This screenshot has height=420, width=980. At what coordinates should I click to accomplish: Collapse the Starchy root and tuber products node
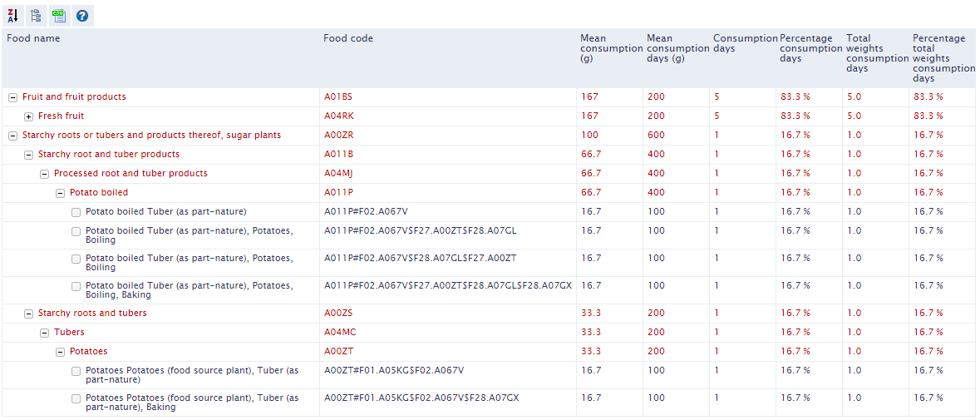pos(29,155)
